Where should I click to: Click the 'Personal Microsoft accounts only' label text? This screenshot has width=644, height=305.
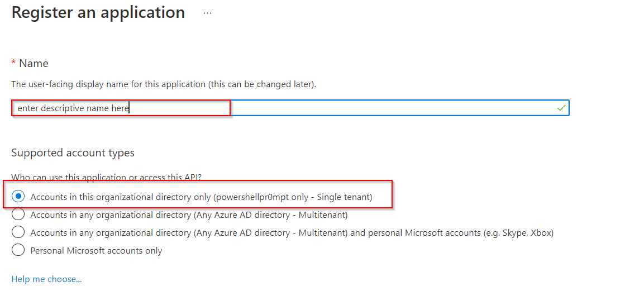[x=96, y=251]
